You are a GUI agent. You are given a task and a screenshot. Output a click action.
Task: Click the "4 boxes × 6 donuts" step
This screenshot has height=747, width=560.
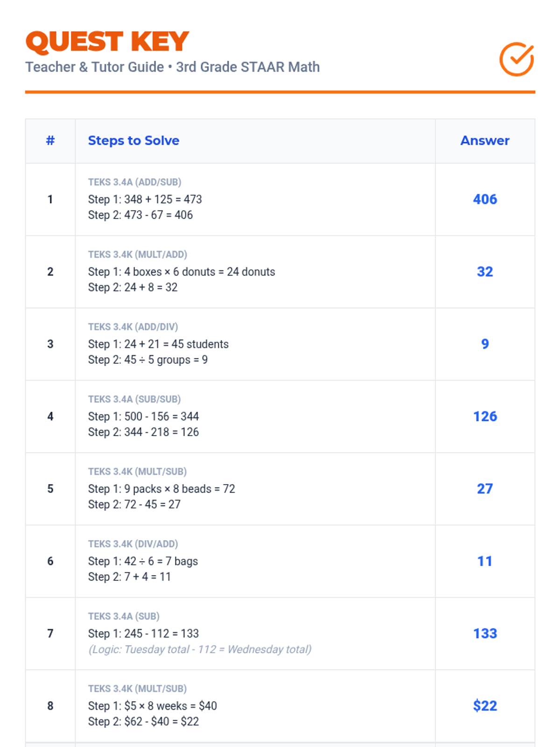[182, 272]
